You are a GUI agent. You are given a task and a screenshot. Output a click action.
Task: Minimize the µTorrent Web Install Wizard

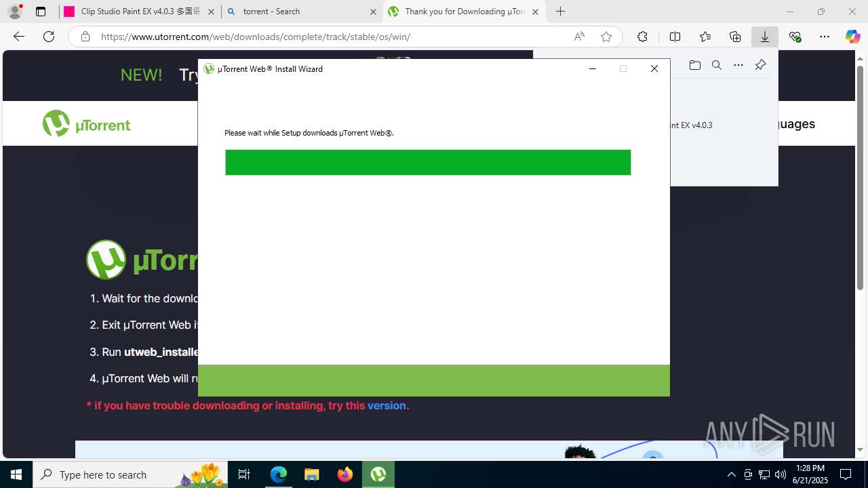(593, 68)
